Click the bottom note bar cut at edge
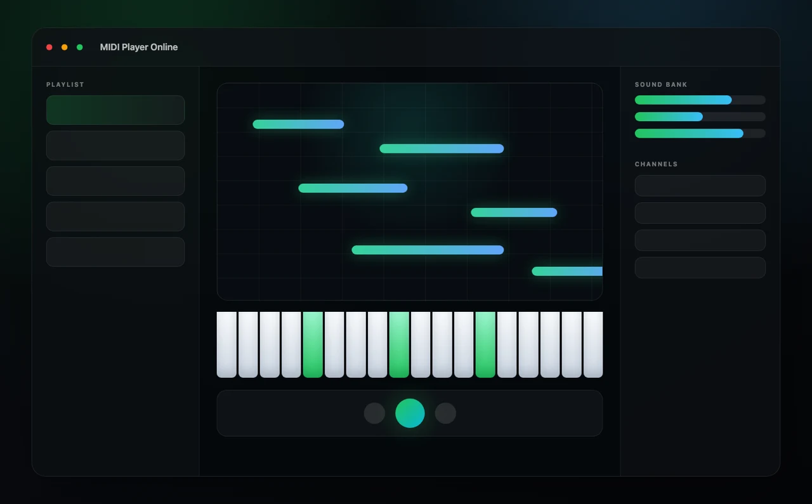 [x=567, y=271]
